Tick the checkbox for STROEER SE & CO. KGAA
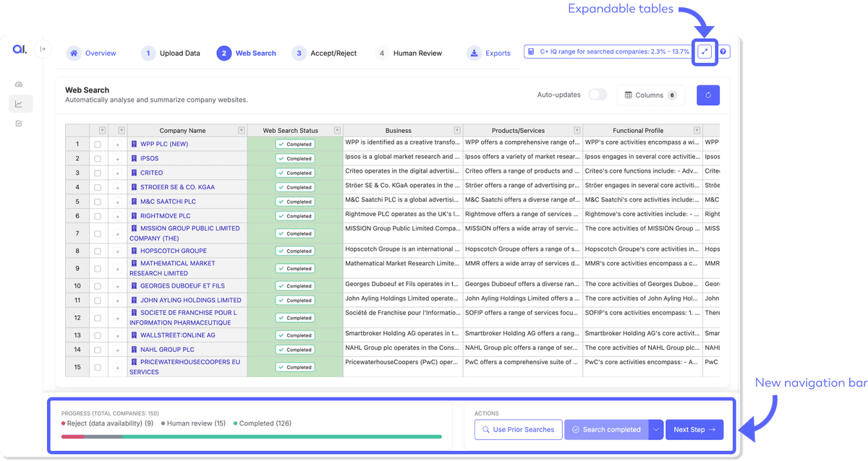 [x=98, y=188]
